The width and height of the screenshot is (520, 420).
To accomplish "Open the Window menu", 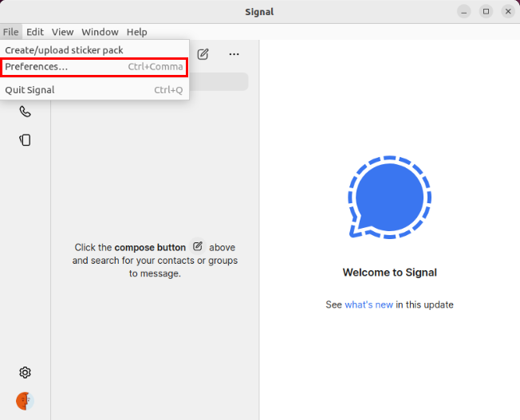I will (x=100, y=32).
